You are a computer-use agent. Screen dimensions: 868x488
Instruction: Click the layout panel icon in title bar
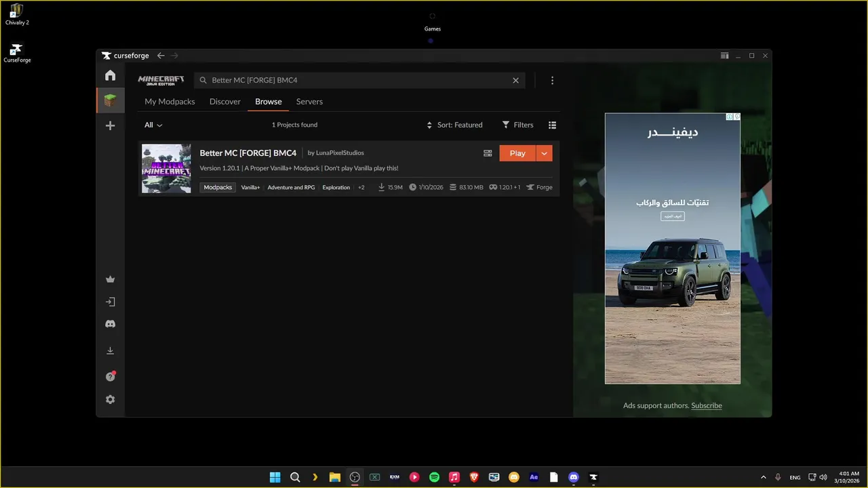724,56
